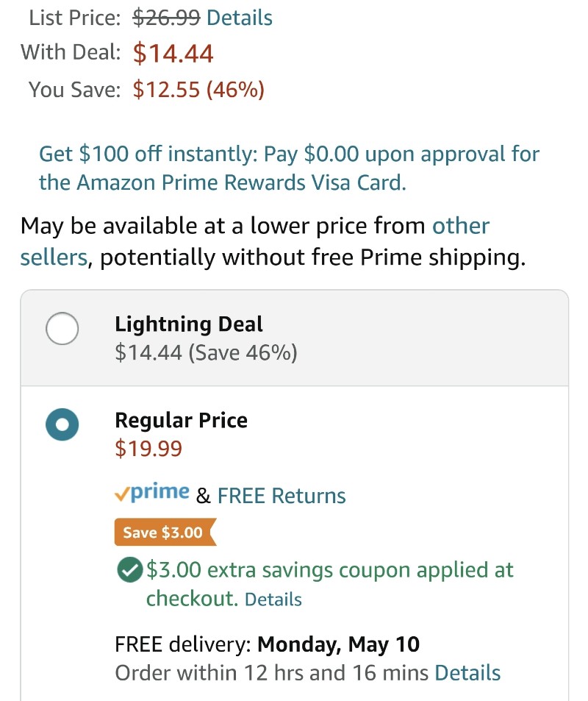Open the Amazon Prime Rewards Visa offer
Image resolution: width=588 pixels, height=701 pixels.
[289, 168]
